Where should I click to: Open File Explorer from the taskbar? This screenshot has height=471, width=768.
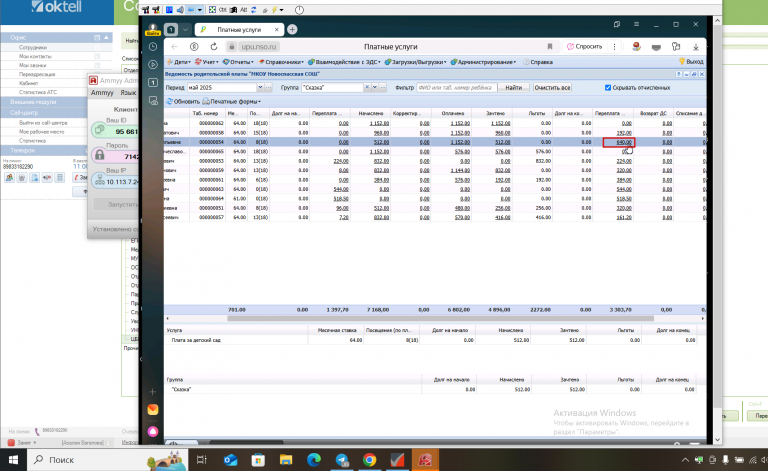[286, 460]
